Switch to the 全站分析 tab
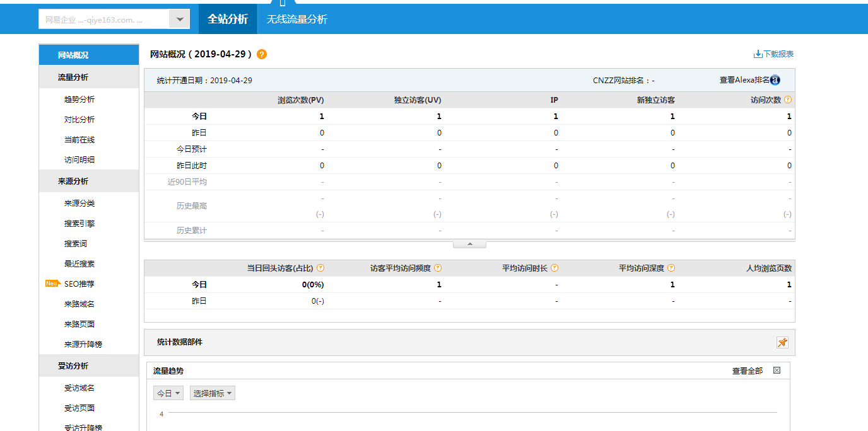The height and width of the screenshot is (431, 868). (x=228, y=19)
